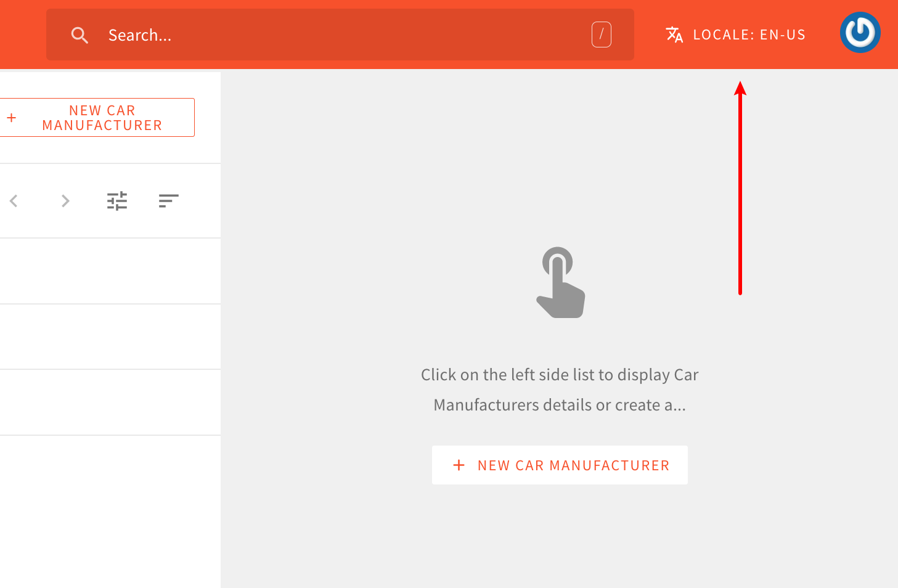The width and height of the screenshot is (898, 588).
Task: Click the second row in the left list
Action: (110, 337)
